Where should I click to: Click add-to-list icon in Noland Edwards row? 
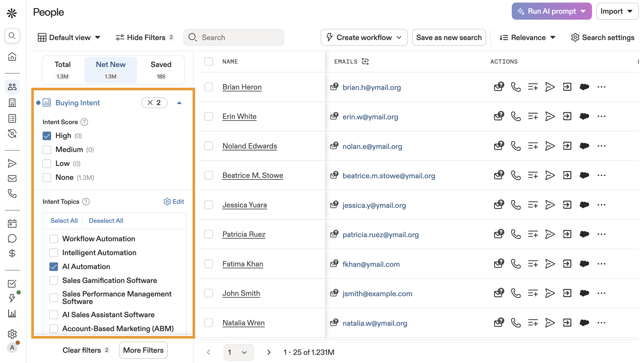point(533,146)
